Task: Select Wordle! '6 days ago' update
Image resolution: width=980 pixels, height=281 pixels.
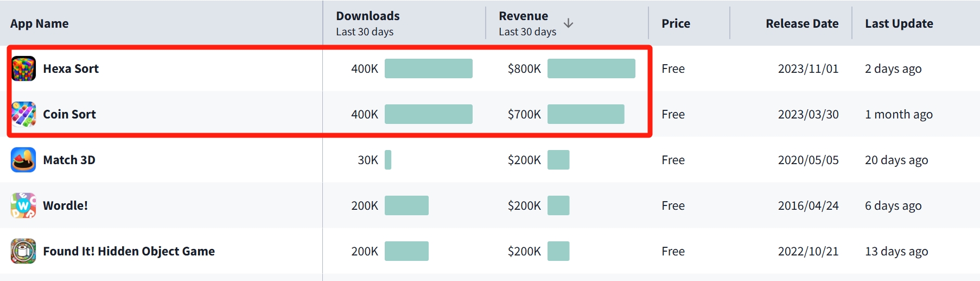Action: (893, 206)
